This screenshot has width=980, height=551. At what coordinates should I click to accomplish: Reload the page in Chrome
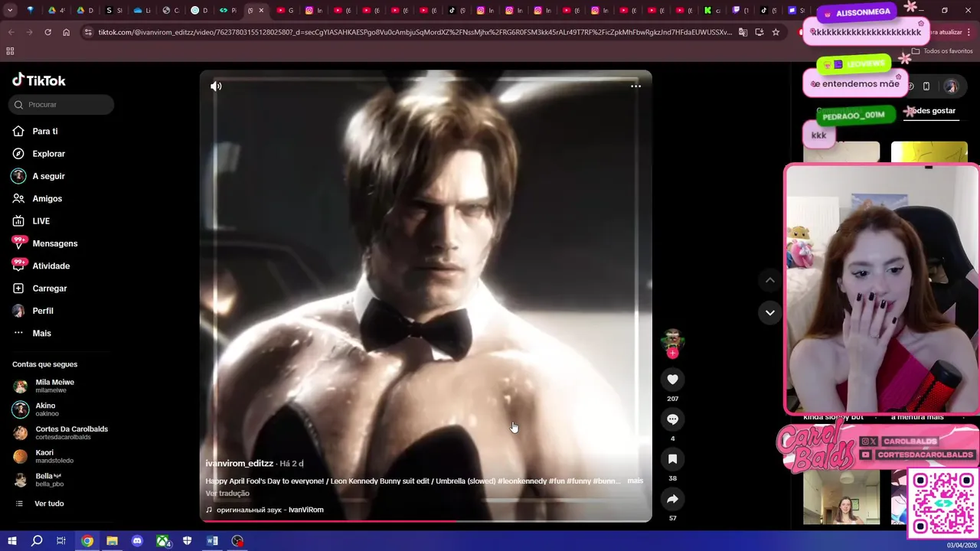point(47,32)
